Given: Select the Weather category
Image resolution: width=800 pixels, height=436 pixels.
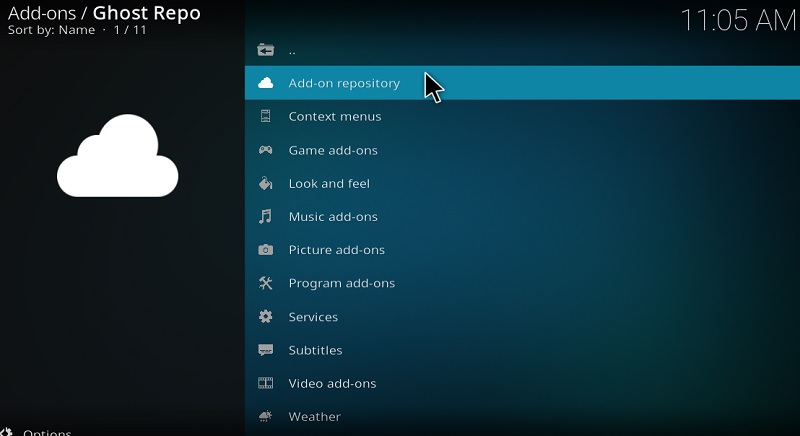Looking at the screenshot, I should click(x=522, y=416).
